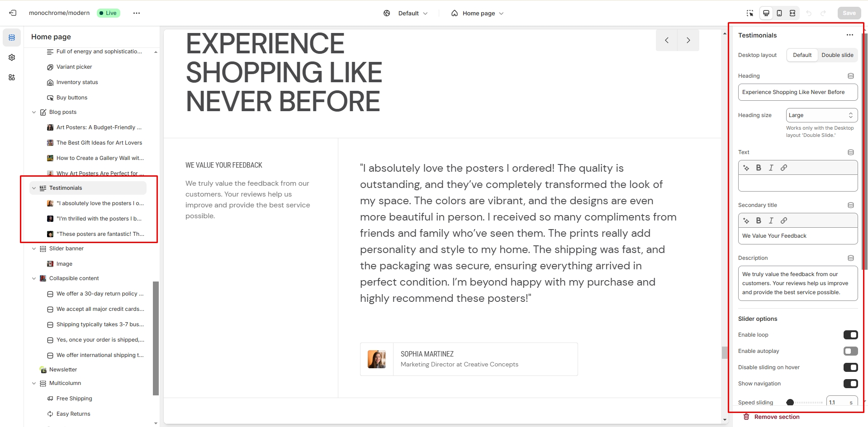Click Bold icon in Secondary title editor

759,221
